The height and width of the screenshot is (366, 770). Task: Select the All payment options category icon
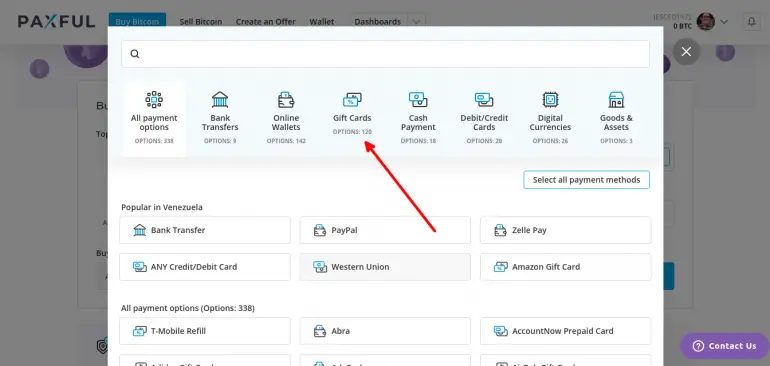(x=154, y=99)
